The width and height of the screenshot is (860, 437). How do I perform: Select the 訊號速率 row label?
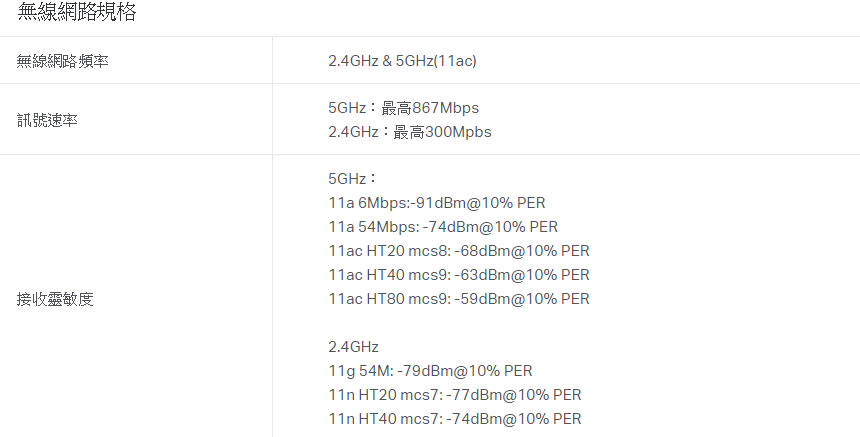tap(47, 120)
